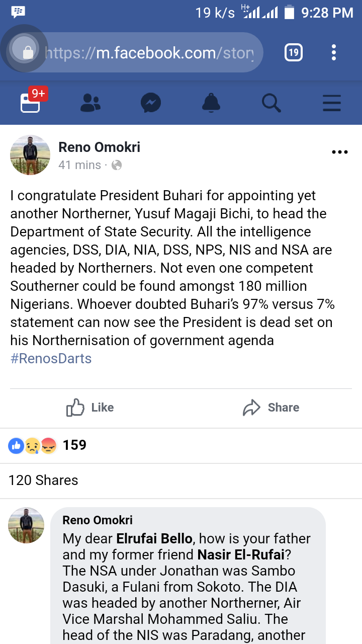Open the #RenosDarts hashtag link
Image resolution: width=362 pixels, height=644 pixels.
tap(51, 358)
